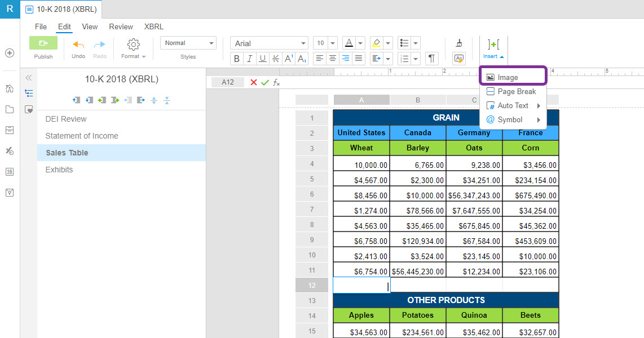The height and width of the screenshot is (338, 644).
Task: Click the Publish button icon
Action: (x=43, y=43)
